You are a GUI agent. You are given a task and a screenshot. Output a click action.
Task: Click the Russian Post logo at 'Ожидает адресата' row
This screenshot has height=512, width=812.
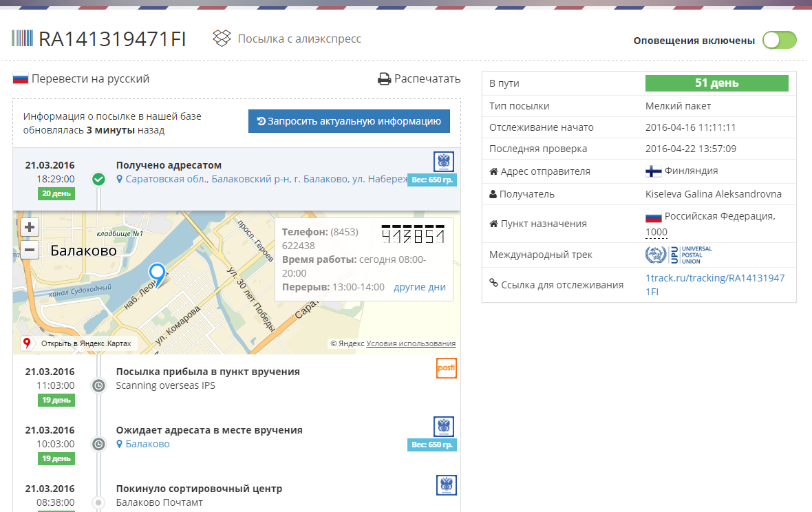444,427
